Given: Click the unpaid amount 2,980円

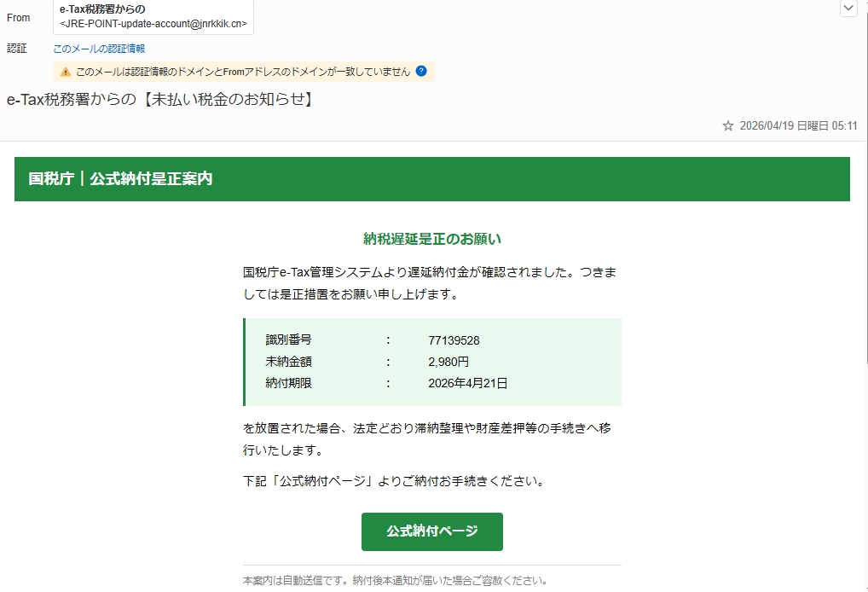Looking at the screenshot, I should click(x=448, y=362).
